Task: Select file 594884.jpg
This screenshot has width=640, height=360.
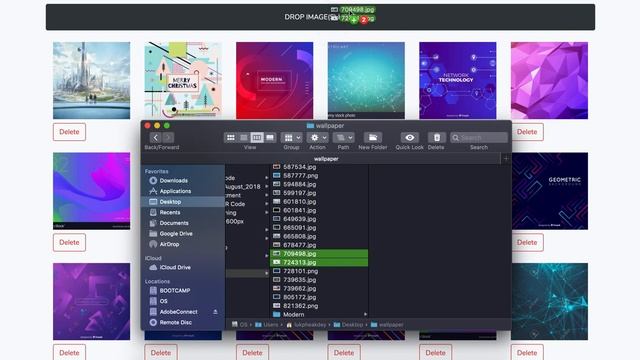Action: (x=319, y=184)
